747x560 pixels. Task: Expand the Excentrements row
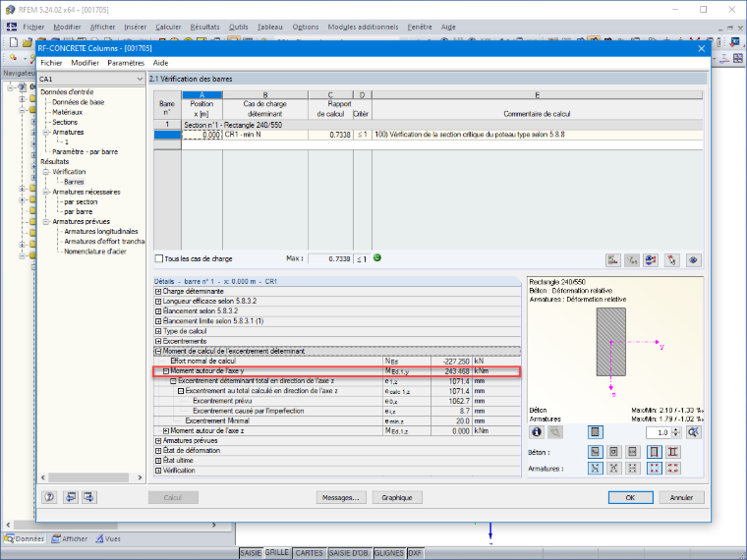(x=158, y=341)
